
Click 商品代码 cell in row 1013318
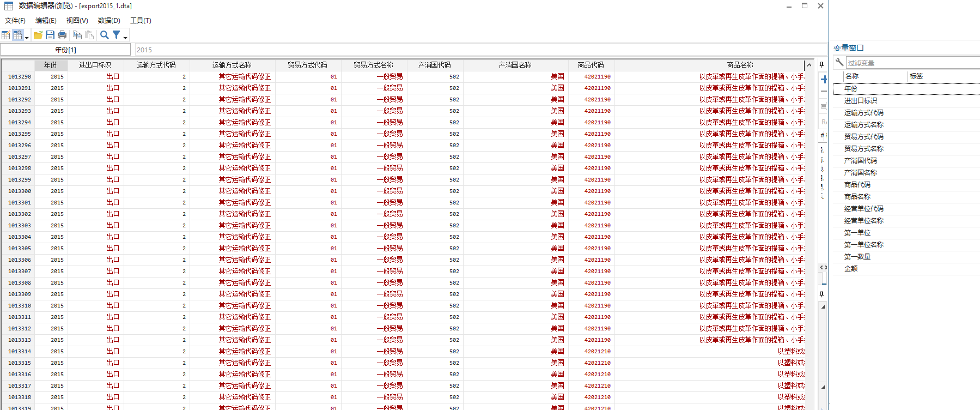(x=591, y=397)
